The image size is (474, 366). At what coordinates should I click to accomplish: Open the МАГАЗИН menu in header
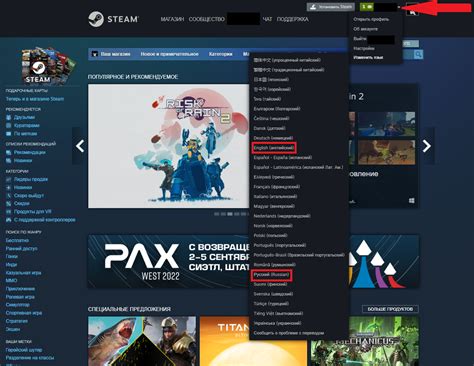click(172, 19)
